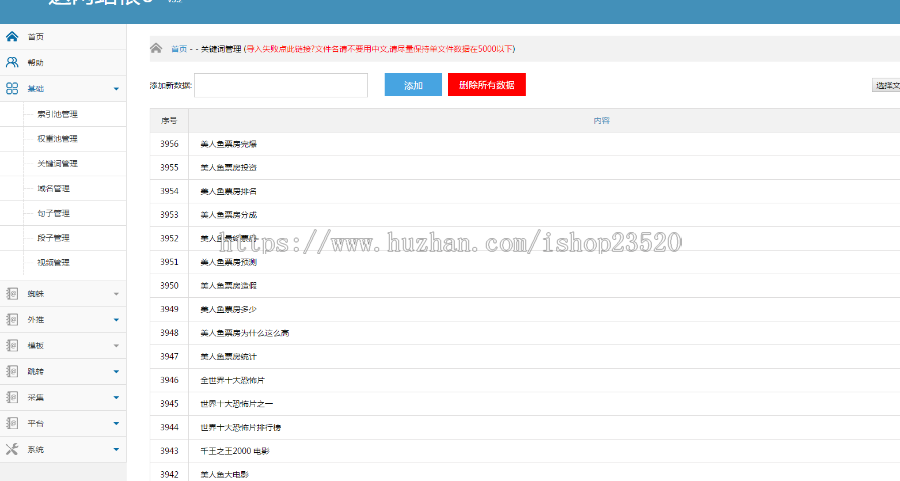Click keyword 世界十大恐怖片之一
The width and height of the screenshot is (900, 481).
coord(236,404)
